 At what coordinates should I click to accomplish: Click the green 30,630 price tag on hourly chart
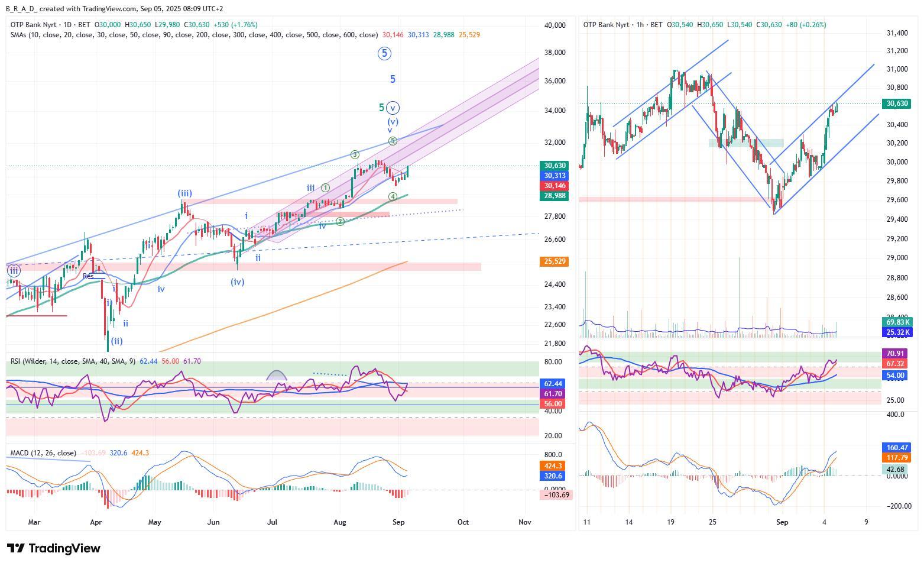(896, 104)
